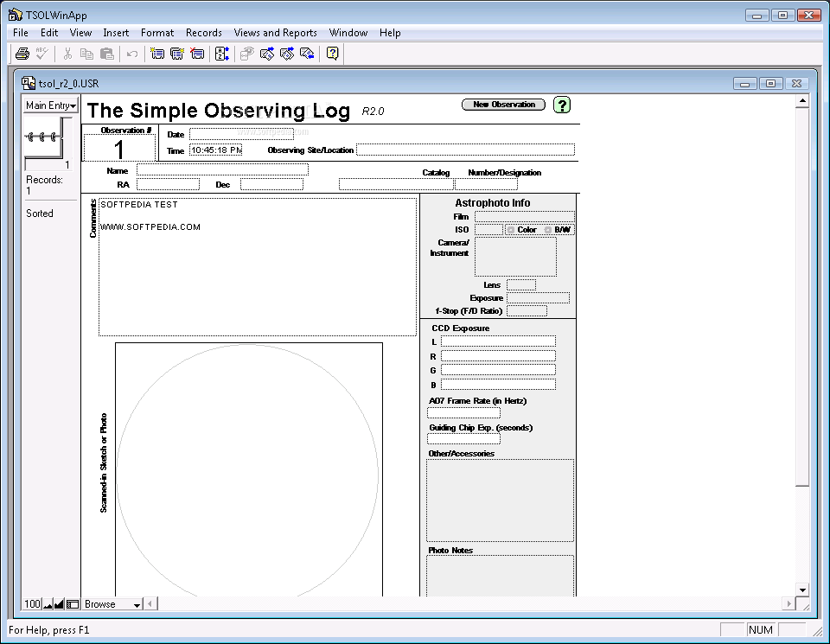
Task: Click the New Record toolbar icon
Action: point(157,54)
